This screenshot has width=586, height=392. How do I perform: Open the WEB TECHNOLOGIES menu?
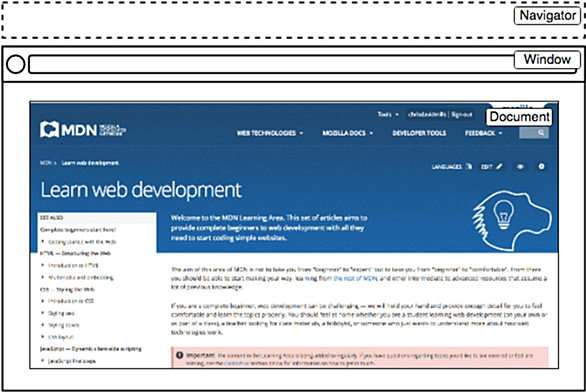pos(270,133)
